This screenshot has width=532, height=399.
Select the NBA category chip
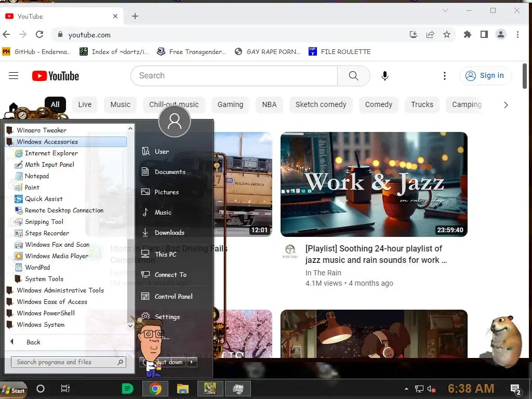pyautogui.click(x=270, y=104)
